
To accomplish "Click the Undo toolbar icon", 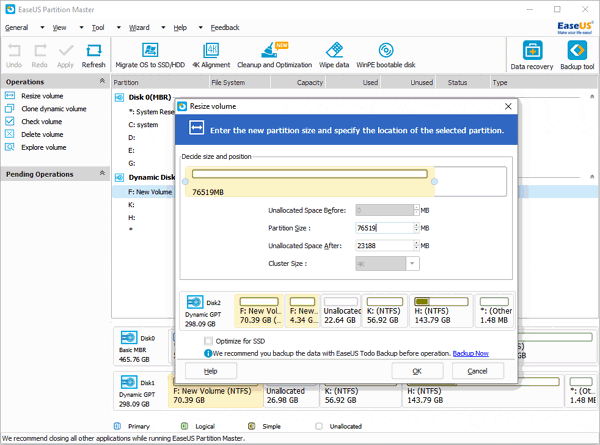I will click(x=14, y=51).
